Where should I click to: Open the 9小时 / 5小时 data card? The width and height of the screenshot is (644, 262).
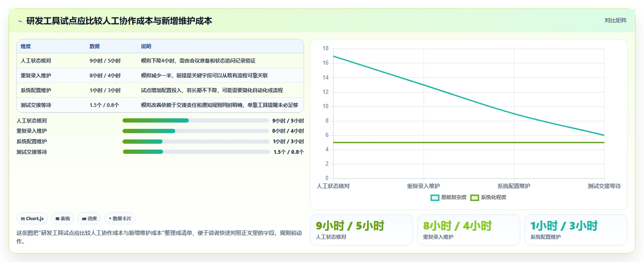pos(361,230)
